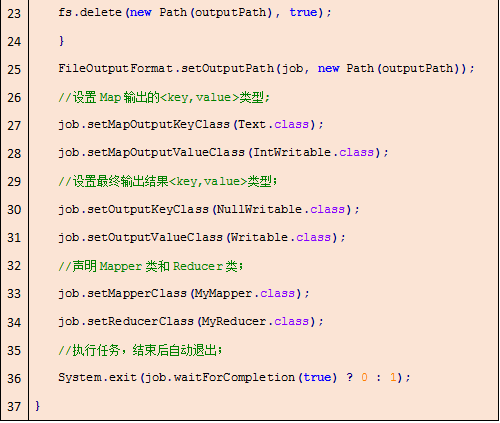Click line number 25
Screen dimensions: 500x423
[x=14, y=70]
